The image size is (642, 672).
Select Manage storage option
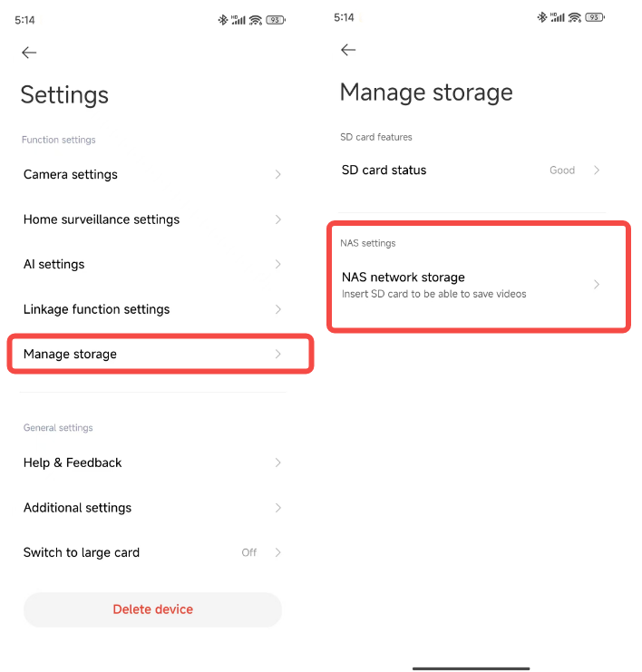(71, 354)
